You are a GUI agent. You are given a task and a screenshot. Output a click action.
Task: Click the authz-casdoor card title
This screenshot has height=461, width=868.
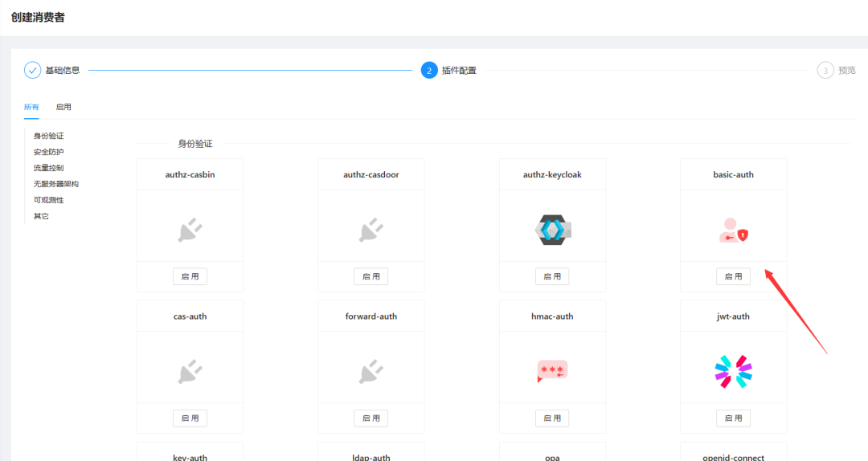click(371, 174)
